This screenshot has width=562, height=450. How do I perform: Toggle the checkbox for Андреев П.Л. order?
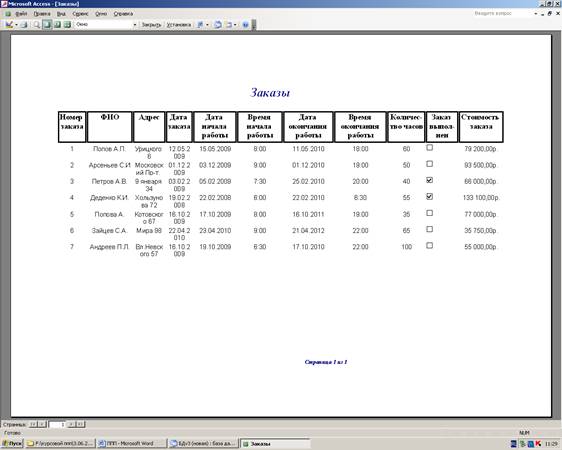click(x=429, y=245)
